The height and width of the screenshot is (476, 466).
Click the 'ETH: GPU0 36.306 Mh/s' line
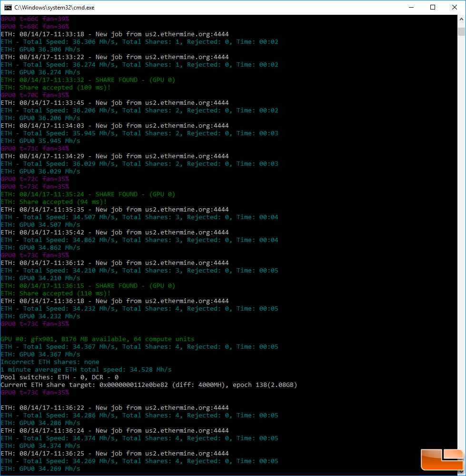pos(40,49)
